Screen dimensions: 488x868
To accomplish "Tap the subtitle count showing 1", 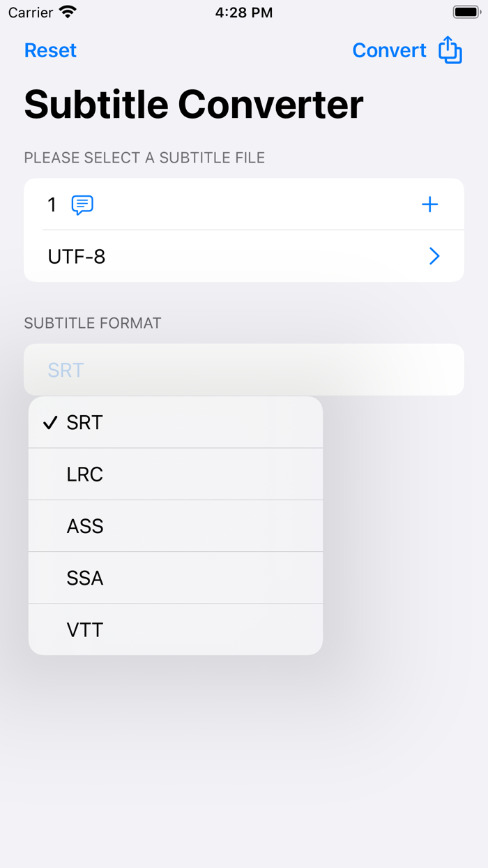I will (52, 204).
